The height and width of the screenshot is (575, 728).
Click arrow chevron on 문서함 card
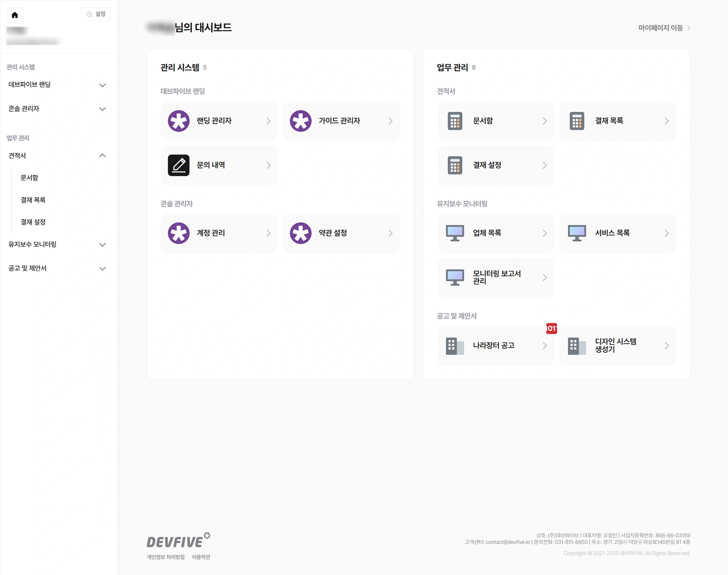[x=545, y=121]
